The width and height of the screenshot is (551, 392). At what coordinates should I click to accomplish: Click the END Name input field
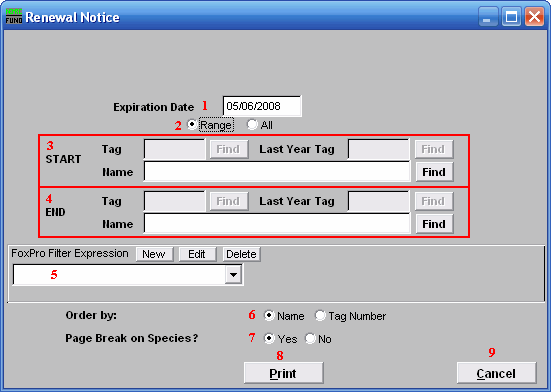(277, 224)
